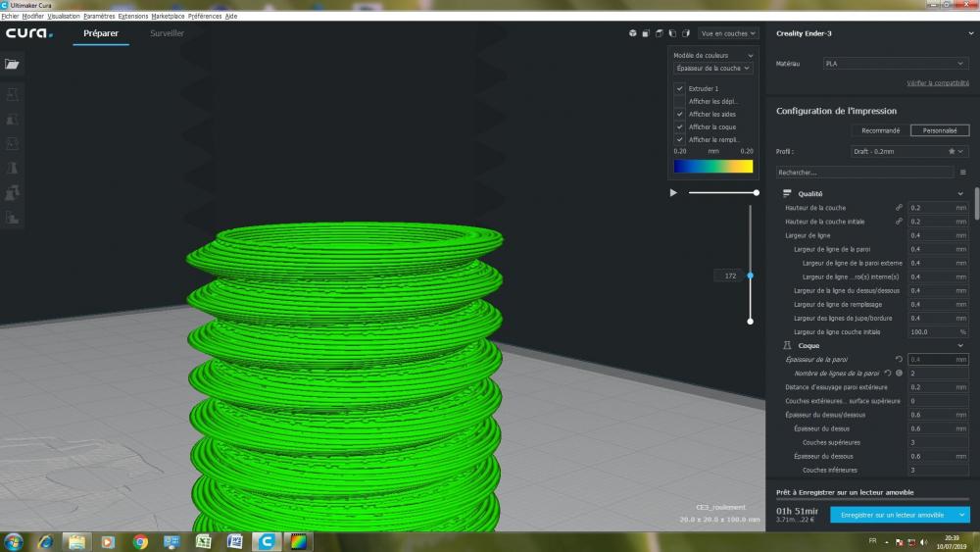
Task: Open Vue en couches view dropdown
Action: pyautogui.click(x=728, y=33)
